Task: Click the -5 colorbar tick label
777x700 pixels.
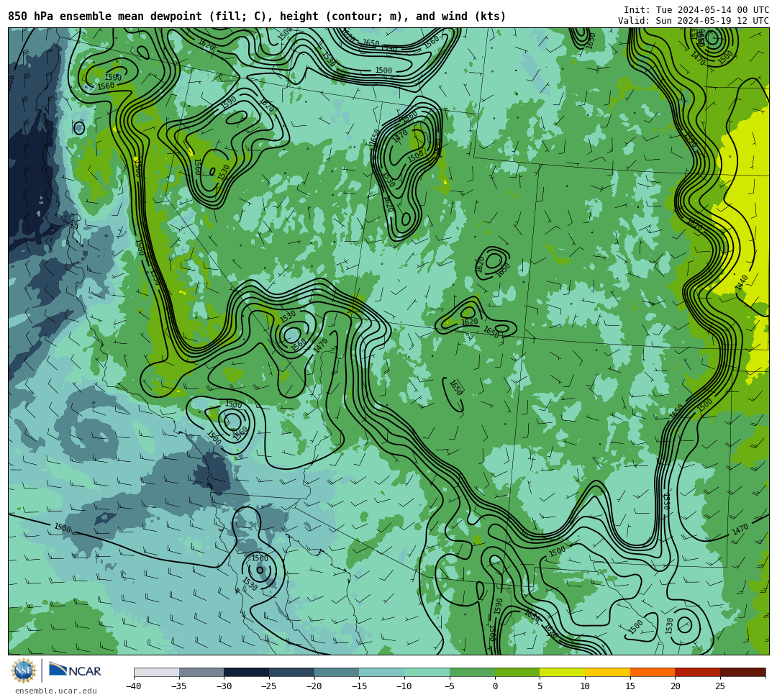Action: click(448, 686)
